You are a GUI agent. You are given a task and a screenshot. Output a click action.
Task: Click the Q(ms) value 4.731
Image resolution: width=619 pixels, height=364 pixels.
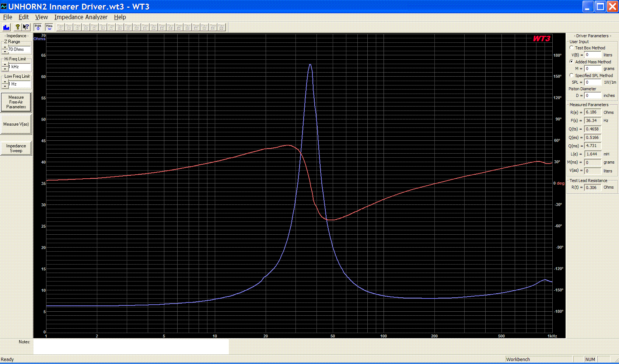593,146
